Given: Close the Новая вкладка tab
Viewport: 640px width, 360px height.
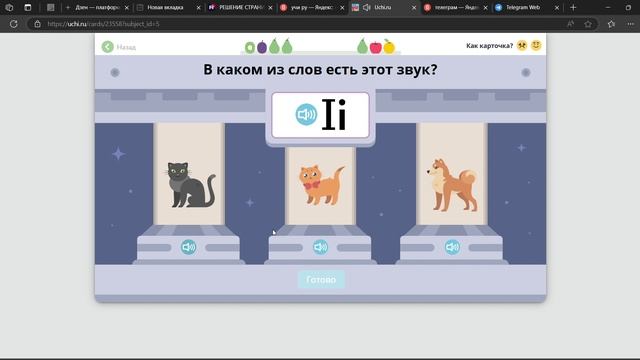Looking at the screenshot, I should pos(198,8).
